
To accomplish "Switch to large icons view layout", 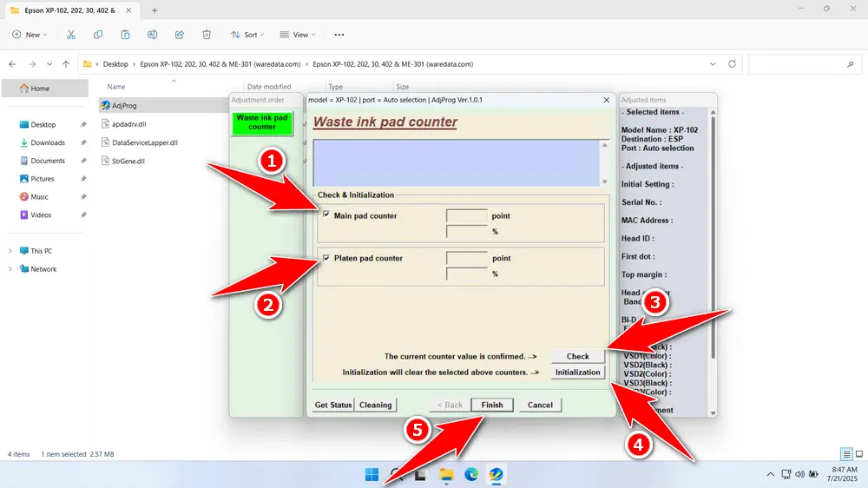I will [859, 454].
